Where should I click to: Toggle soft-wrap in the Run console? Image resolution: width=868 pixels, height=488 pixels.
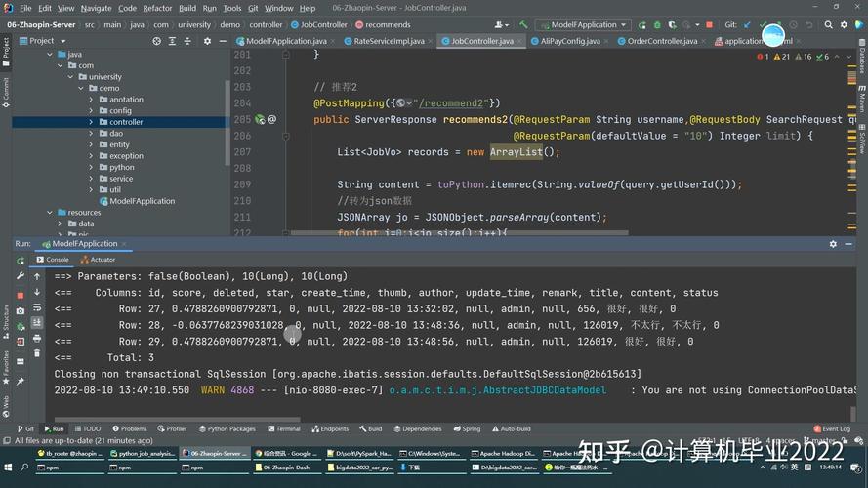click(x=36, y=307)
